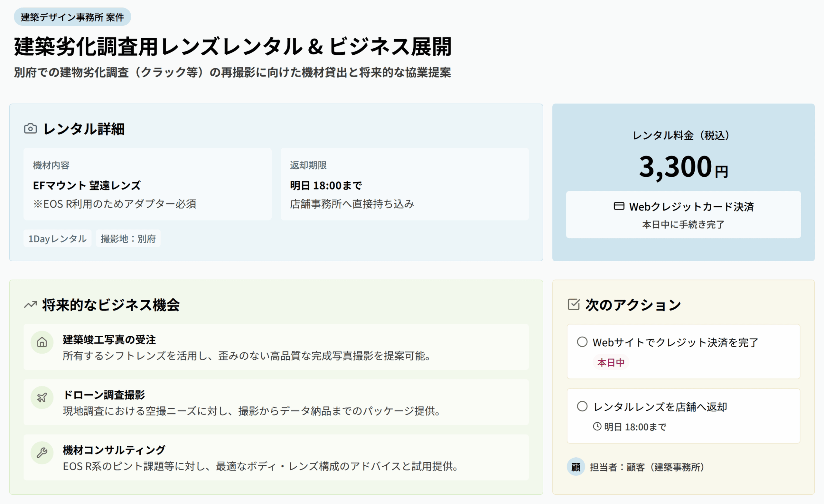Click 担当者：顧客（建築事務所） text
The height and width of the screenshot is (504, 824).
pyautogui.click(x=648, y=467)
